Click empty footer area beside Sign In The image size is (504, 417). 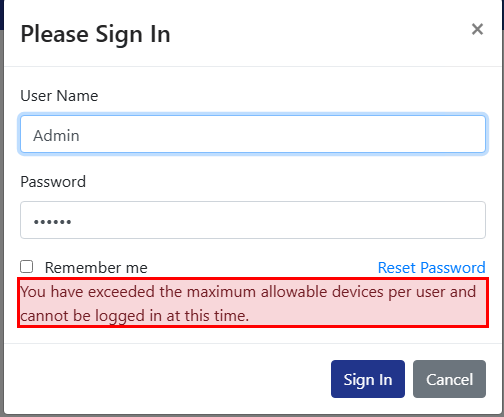click(167, 379)
